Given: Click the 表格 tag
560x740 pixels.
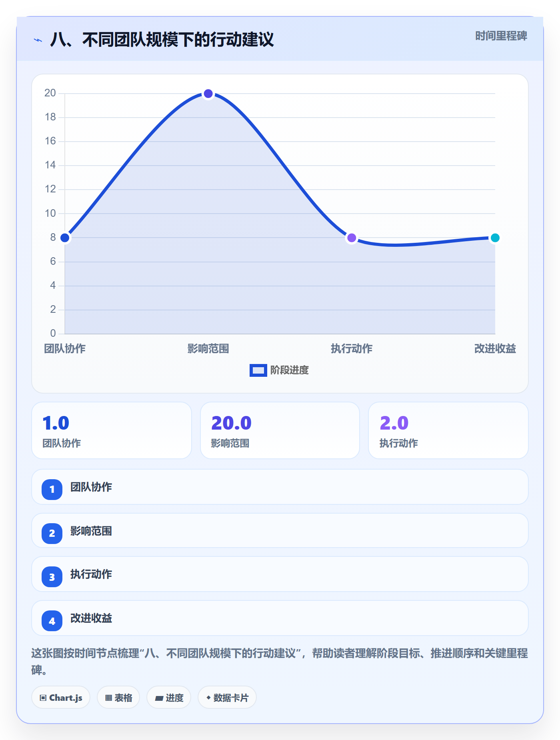Looking at the screenshot, I should click(118, 698).
